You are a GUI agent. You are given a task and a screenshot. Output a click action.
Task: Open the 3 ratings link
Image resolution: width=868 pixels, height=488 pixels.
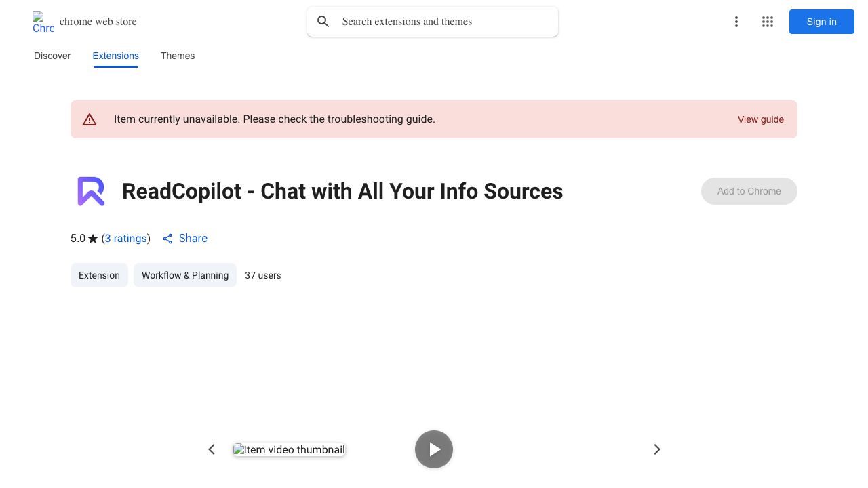(126, 239)
